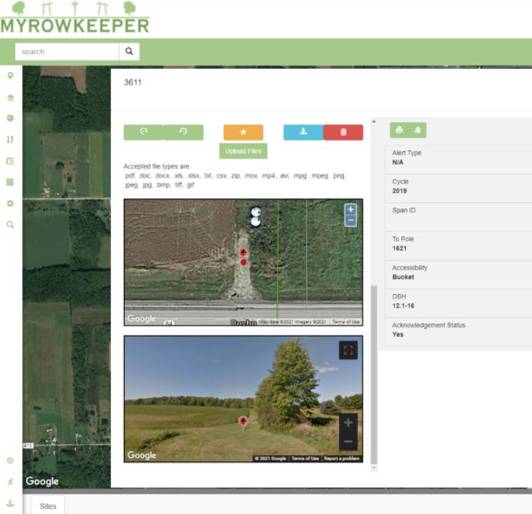Click the street view photo thumbnail
Viewport: 532px width, 514px height.
pos(243,399)
